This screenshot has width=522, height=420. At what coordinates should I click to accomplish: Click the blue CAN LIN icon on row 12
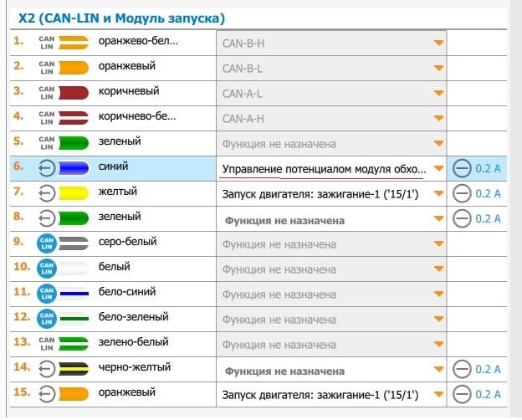tap(47, 319)
